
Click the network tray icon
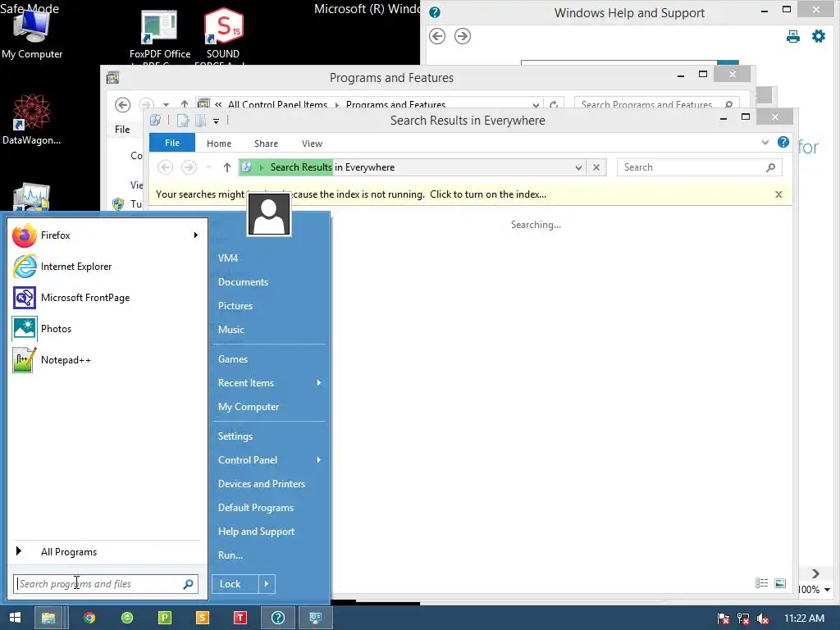pyautogui.click(x=743, y=619)
